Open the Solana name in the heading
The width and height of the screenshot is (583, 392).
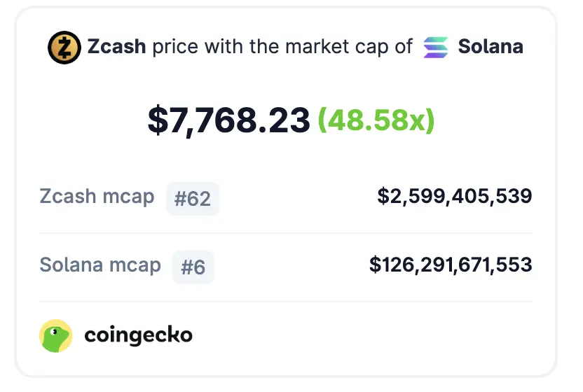[x=491, y=47]
